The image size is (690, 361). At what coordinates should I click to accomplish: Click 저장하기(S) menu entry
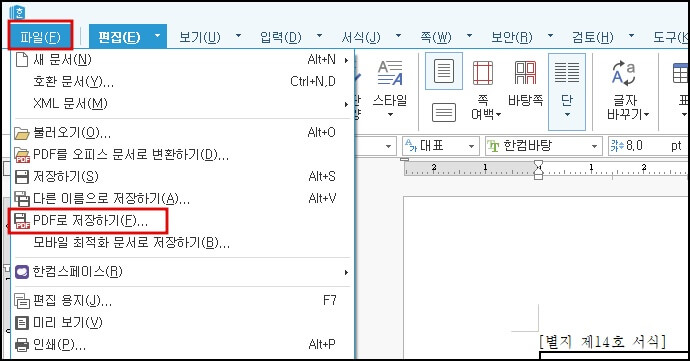[x=182, y=177]
